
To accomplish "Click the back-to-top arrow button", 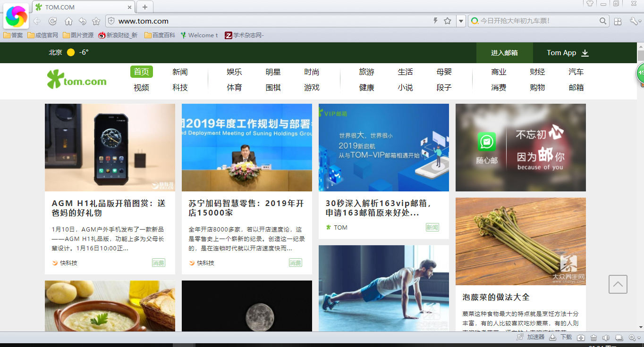I will [x=618, y=284].
